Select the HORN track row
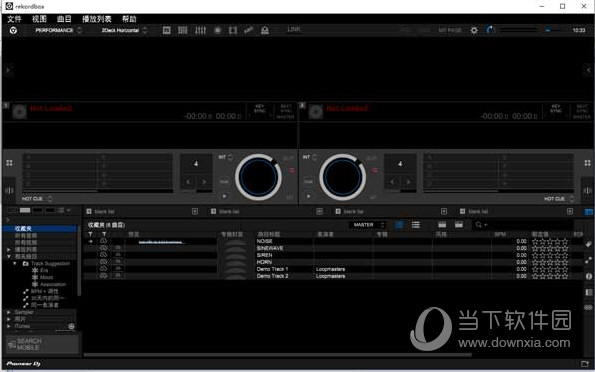This screenshot has height=372, width=595. coord(333,262)
